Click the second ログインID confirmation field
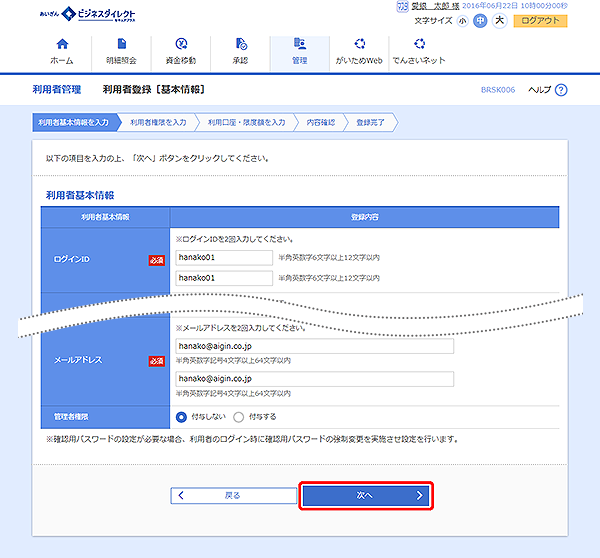Viewport: 600px width, 558px height. click(224, 278)
